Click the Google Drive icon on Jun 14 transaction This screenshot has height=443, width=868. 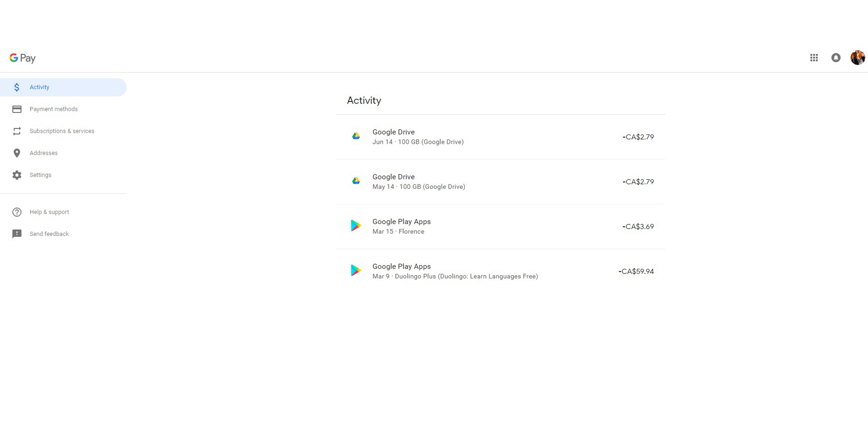point(356,136)
